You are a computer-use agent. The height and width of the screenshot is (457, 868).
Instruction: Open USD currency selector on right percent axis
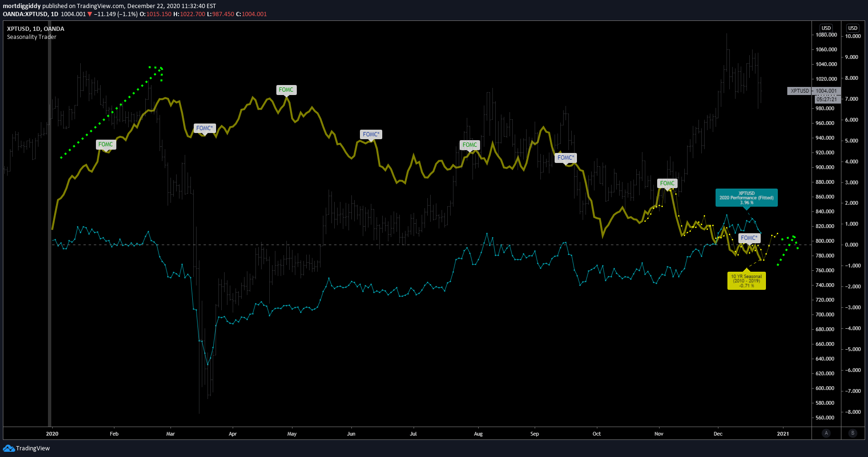pos(853,28)
